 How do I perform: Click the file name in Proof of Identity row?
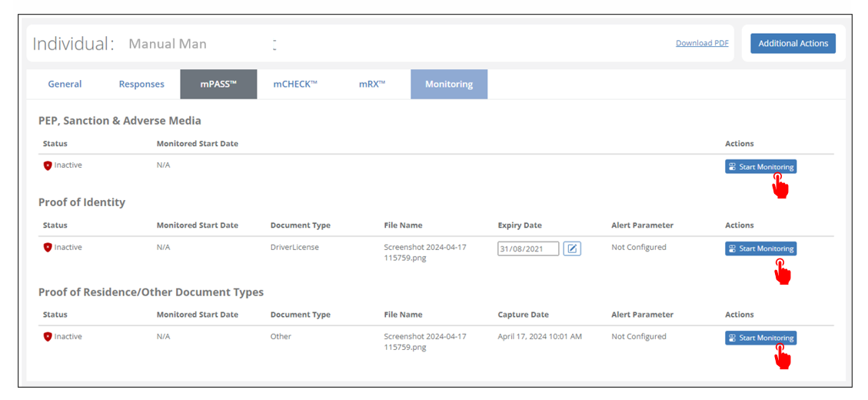pyautogui.click(x=424, y=252)
